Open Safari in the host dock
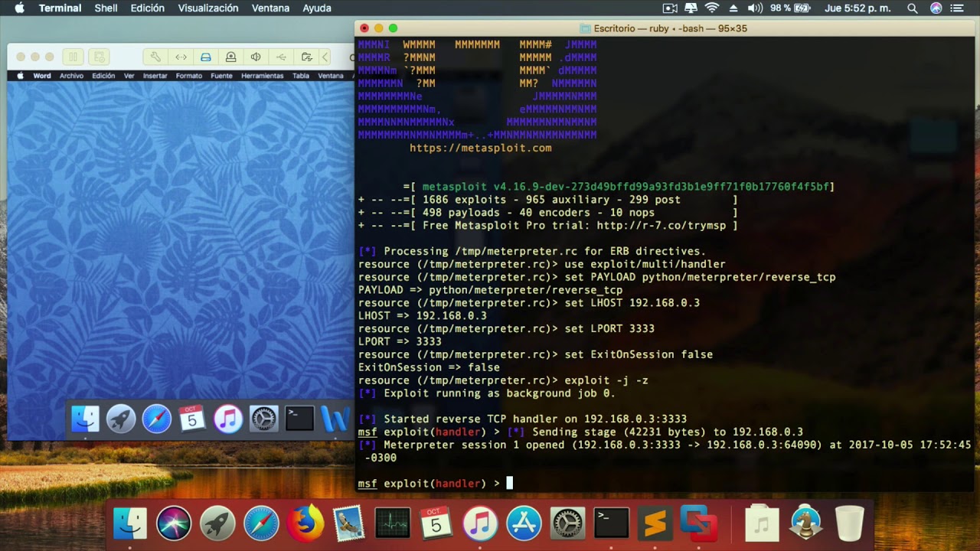Viewport: 980px width, 551px height. tap(261, 523)
